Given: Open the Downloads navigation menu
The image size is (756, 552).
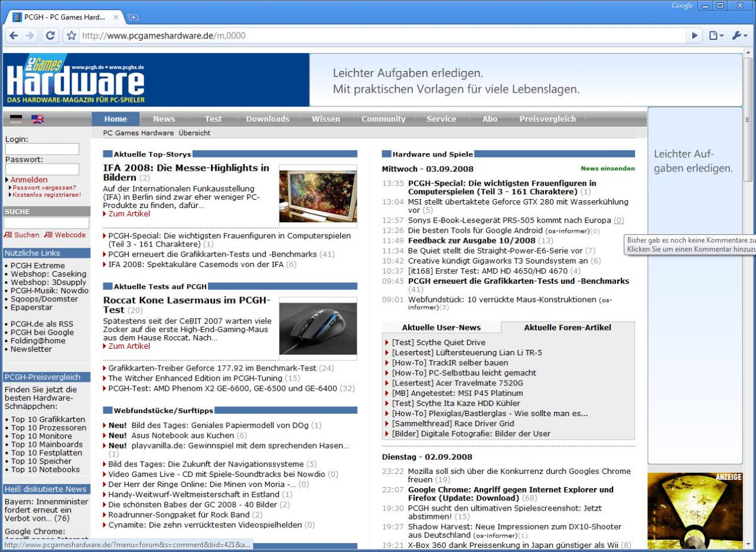Looking at the screenshot, I should pos(268,119).
